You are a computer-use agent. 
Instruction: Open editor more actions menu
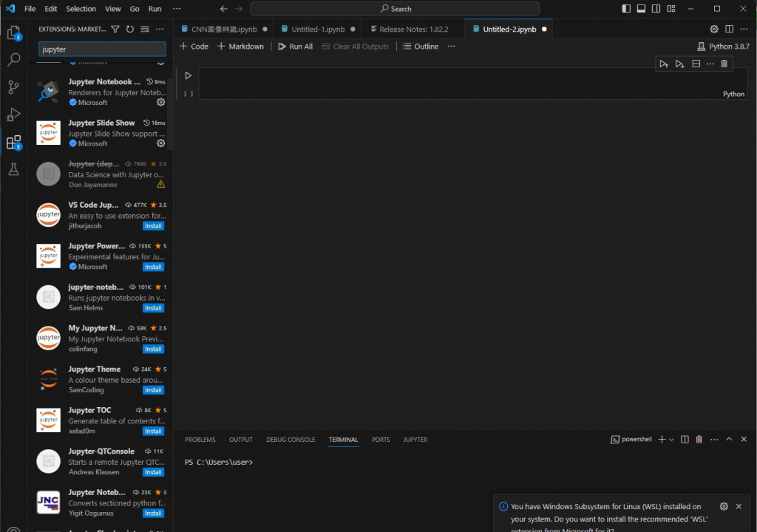[x=744, y=29]
